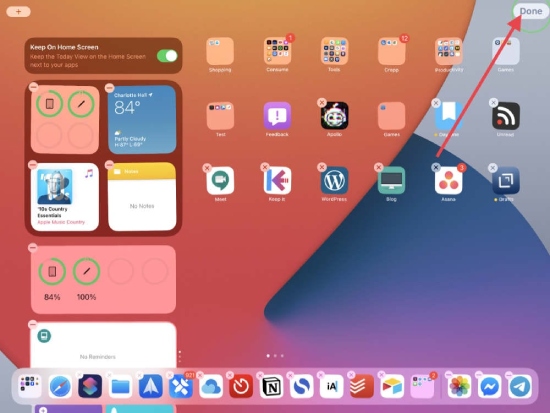Open the top-row Games folder
Image resolution: width=550 pixels, height=413 pixels.
point(505,51)
